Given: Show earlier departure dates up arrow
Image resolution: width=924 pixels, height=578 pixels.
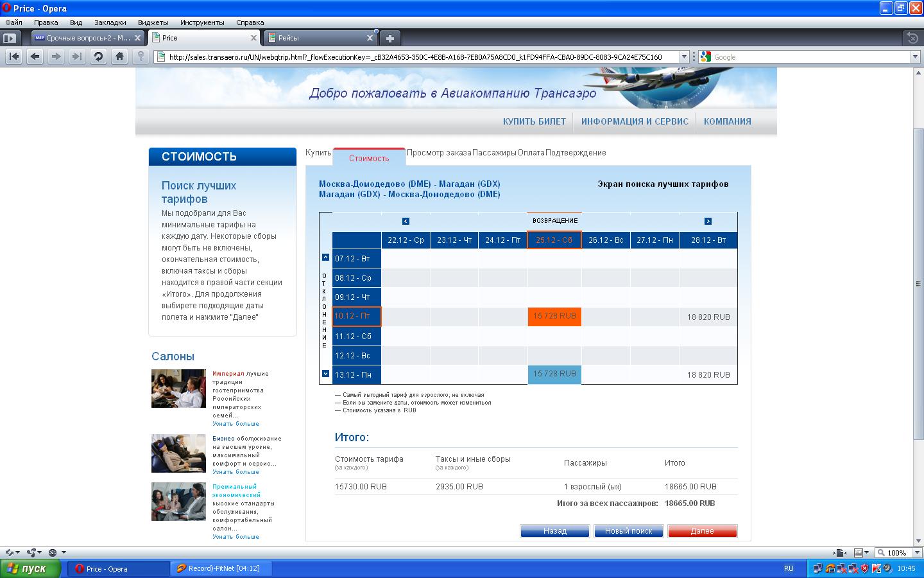Looking at the screenshot, I should 325,258.
